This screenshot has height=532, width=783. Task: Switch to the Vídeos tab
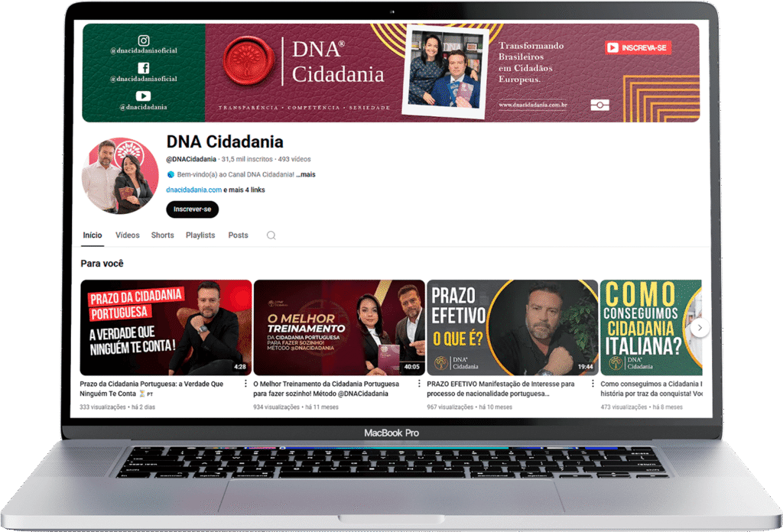click(x=128, y=235)
